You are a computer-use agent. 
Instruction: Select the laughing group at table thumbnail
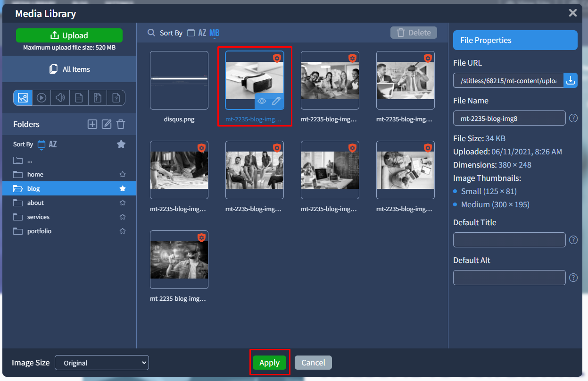click(330, 80)
